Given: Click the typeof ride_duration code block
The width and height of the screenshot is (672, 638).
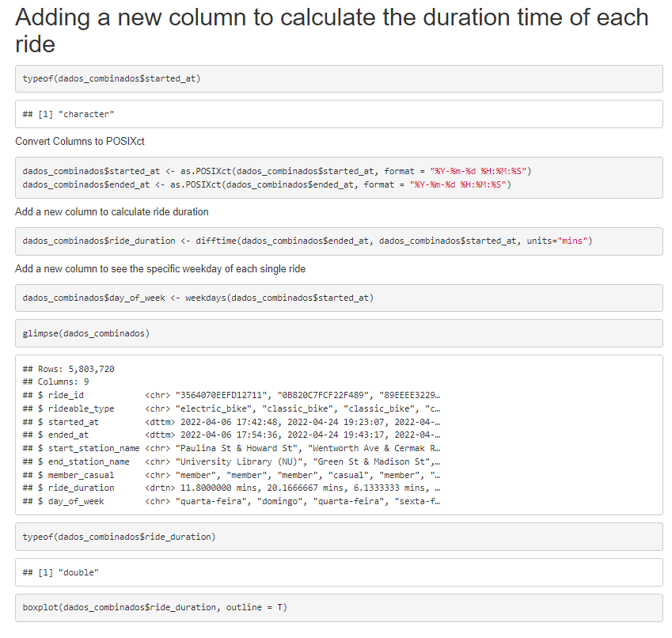Looking at the screenshot, I should 339,537.
